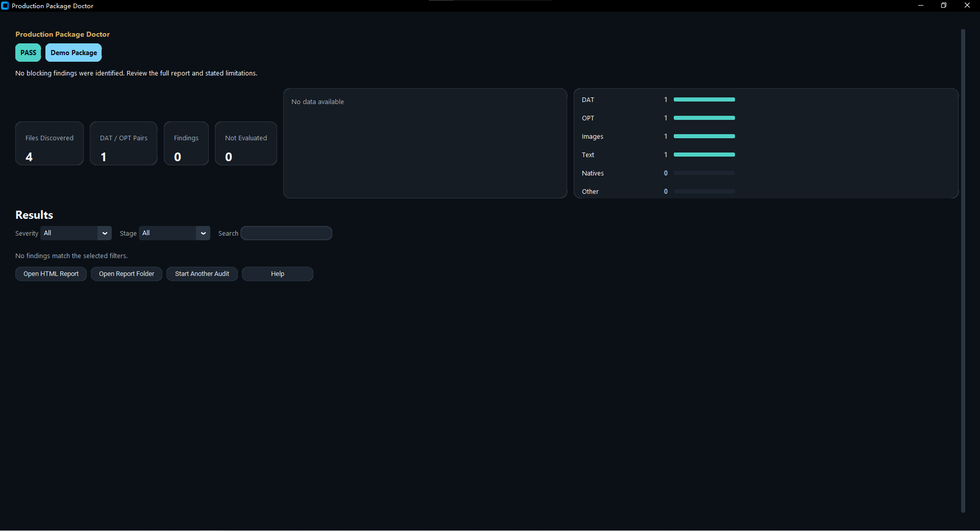Open the Help button
Image resolution: width=980 pixels, height=531 pixels.
click(x=278, y=274)
